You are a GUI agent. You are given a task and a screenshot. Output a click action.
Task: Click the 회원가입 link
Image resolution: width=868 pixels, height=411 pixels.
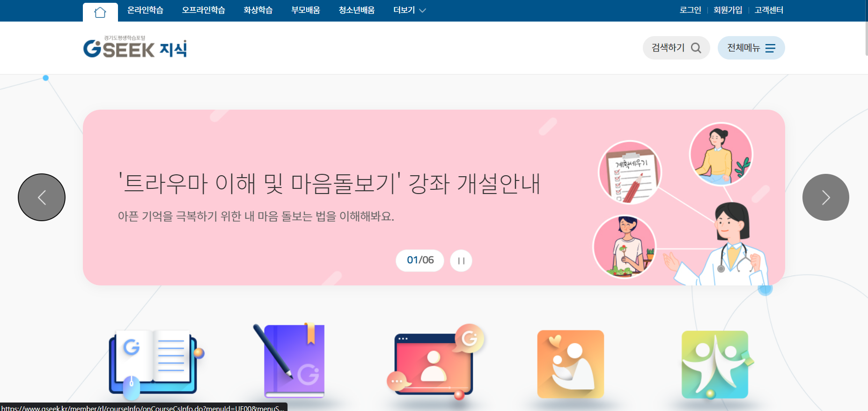click(x=728, y=10)
